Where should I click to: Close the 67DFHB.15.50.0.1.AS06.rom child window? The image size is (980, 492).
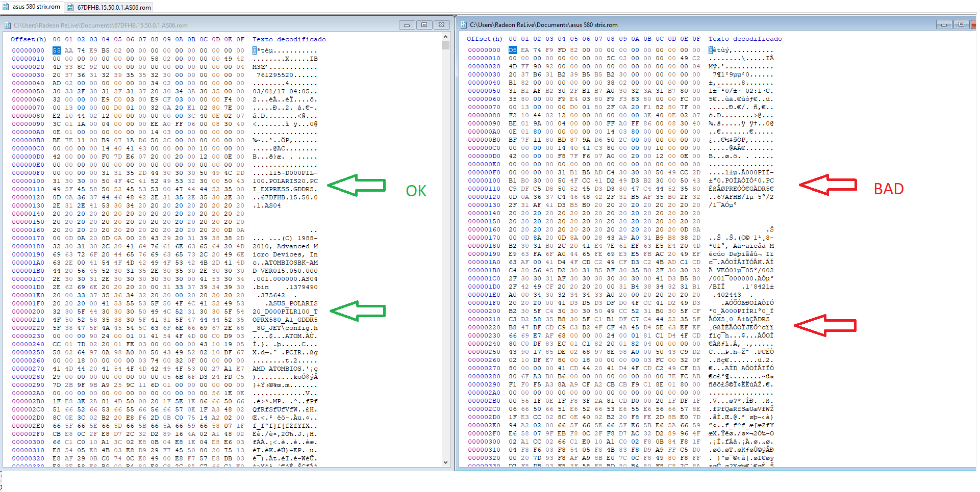441,24
